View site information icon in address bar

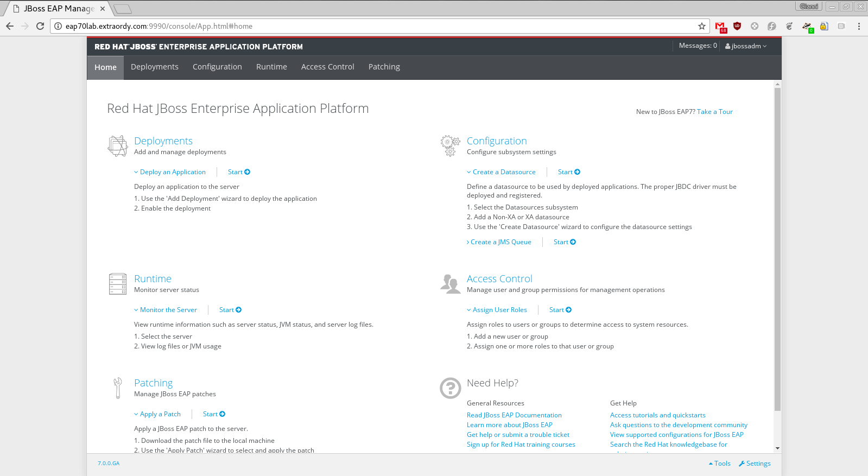click(58, 26)
